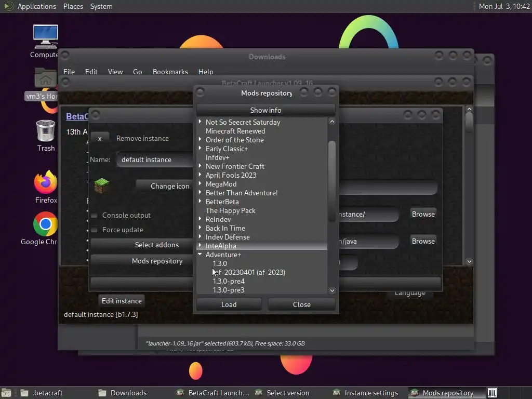Open the Help menu in Downloads window
The image size is (532, 399).
point(206,72)
